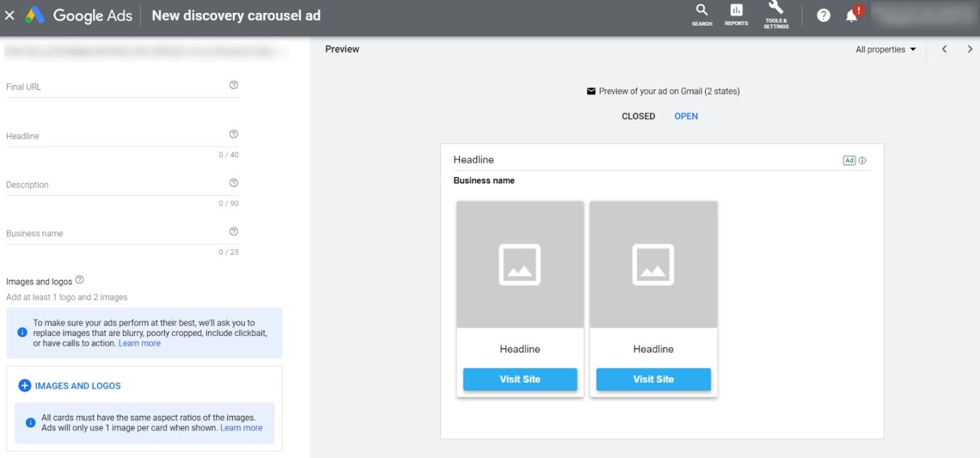980x458 pixels.
Task: Click Visit Site on first carousel card
Action: pos(520,379)
